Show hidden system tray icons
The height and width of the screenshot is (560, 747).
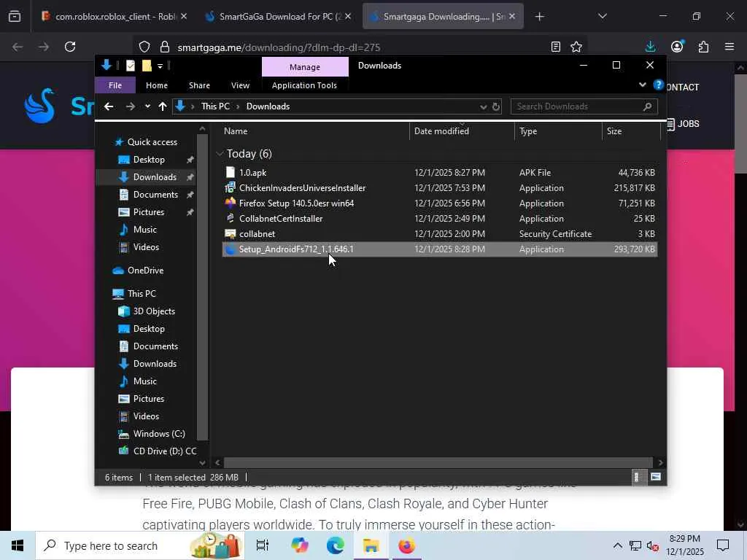(x=617, y=545)
